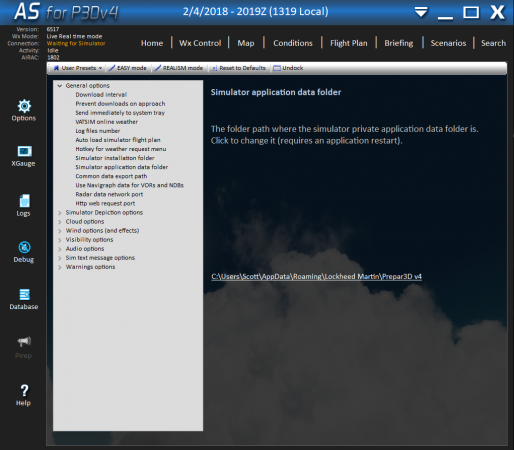Click 'Live Real time mode' Wx Mode text
This screenshot has width=514, height=450.
coord(74,36)
